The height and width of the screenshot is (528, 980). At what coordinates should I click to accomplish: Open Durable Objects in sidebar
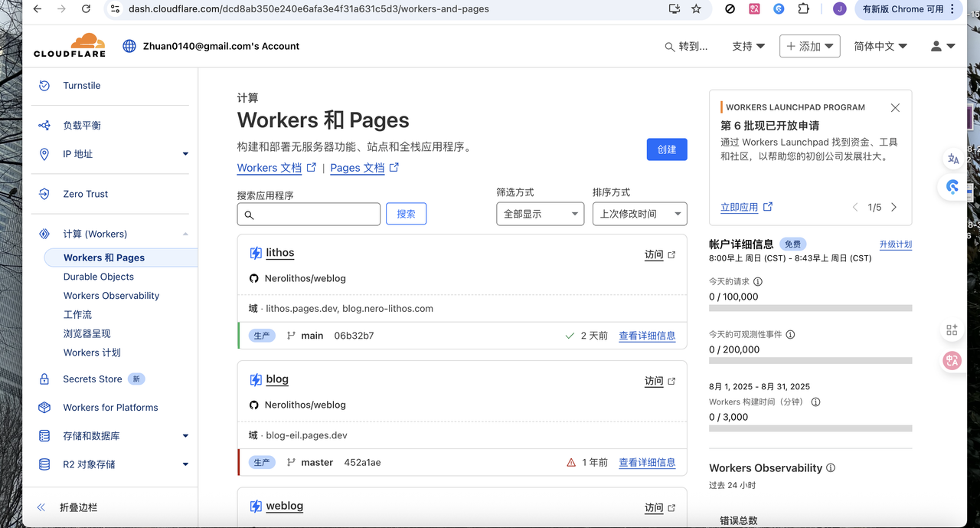pos(99,277)
